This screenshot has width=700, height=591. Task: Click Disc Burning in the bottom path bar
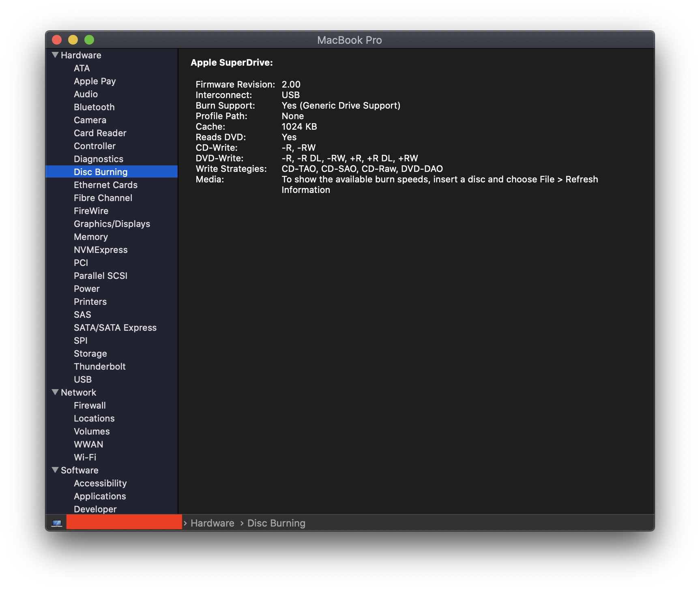tap(276, 523)
